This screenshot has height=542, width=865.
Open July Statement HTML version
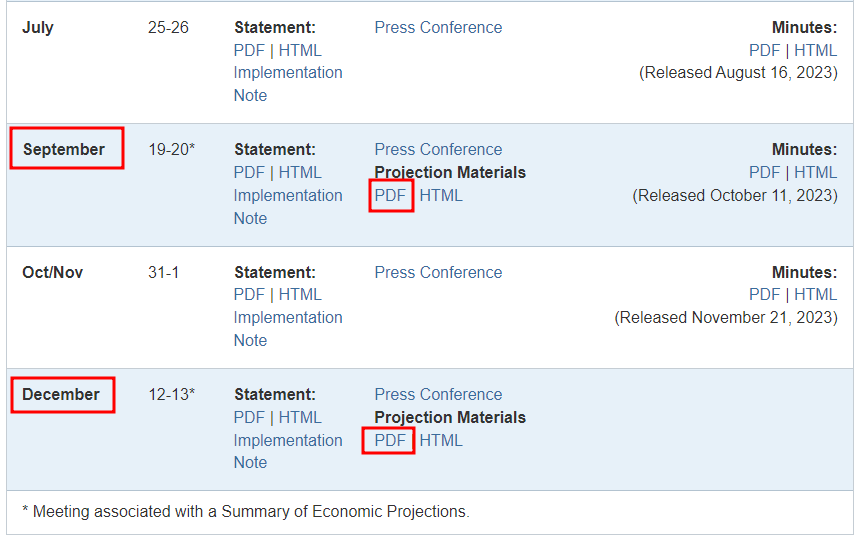click(x=300, y=50)
